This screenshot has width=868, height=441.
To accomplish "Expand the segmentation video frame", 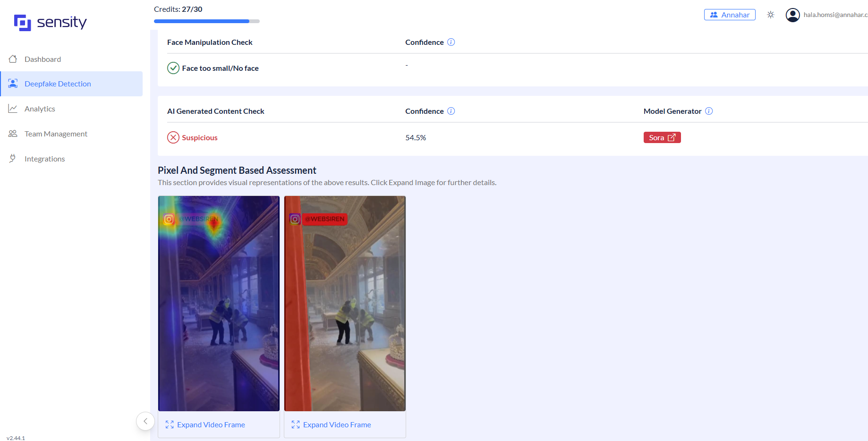I will 332,425.
